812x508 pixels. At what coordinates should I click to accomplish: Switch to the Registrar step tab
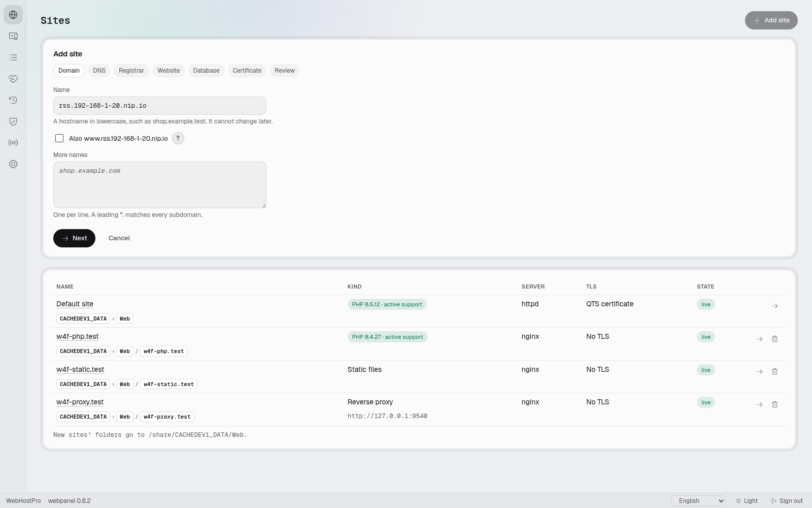(131, 71)
